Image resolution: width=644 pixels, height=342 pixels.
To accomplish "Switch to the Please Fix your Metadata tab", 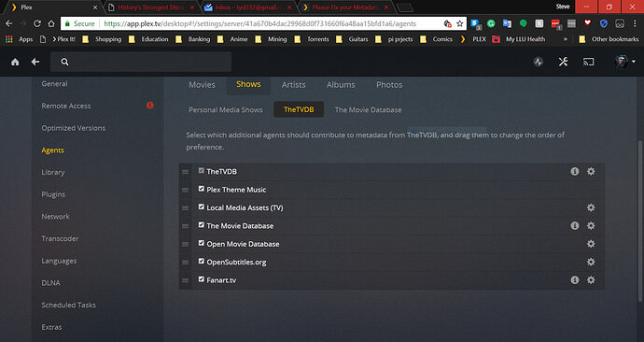I will click(x=346, y=7).
